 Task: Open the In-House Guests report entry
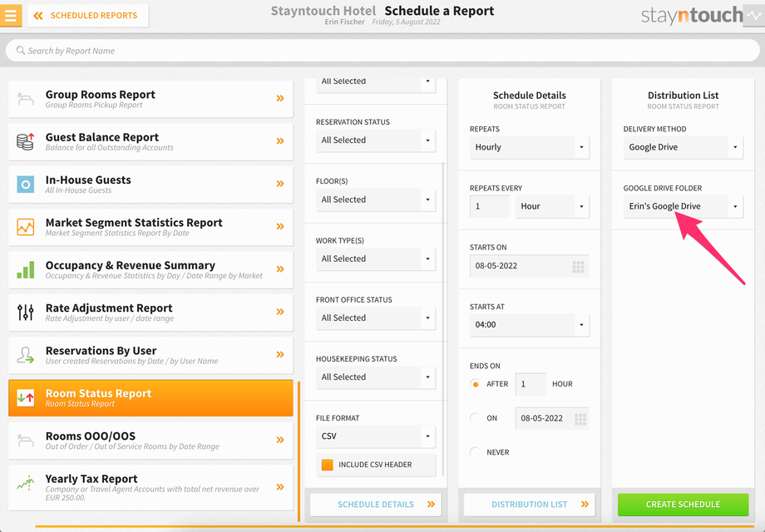[151, 185]
